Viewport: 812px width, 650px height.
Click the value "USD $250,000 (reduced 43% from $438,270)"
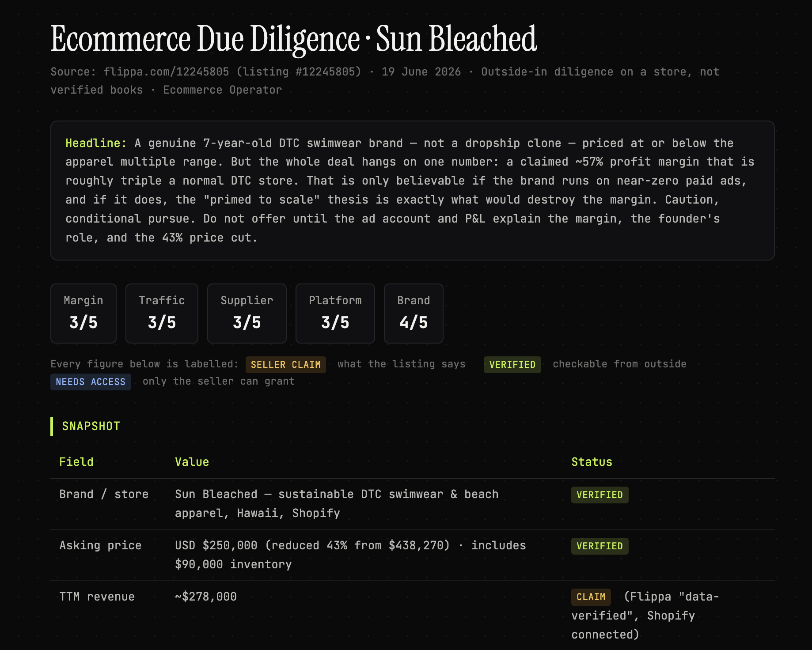(312, 545)
